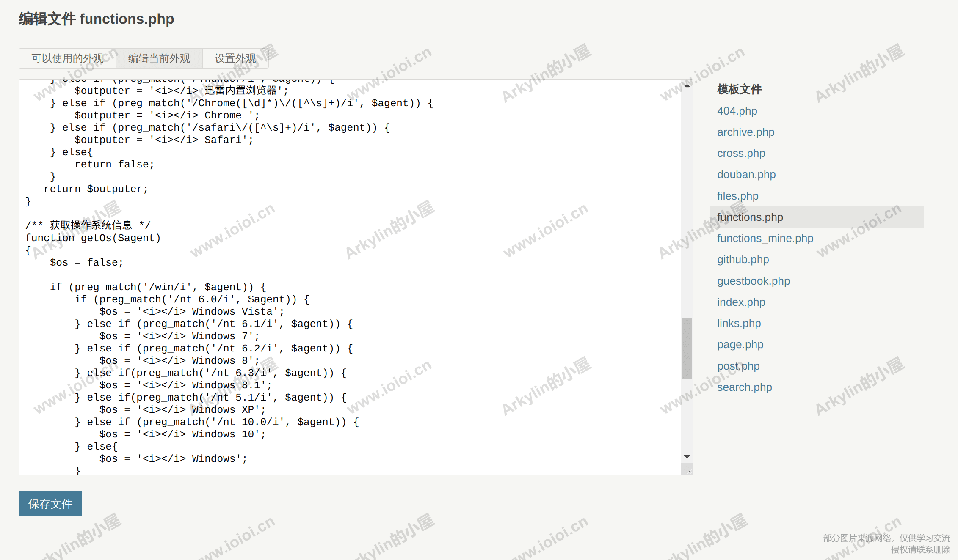Select functions.php in template list

[816, 217]
